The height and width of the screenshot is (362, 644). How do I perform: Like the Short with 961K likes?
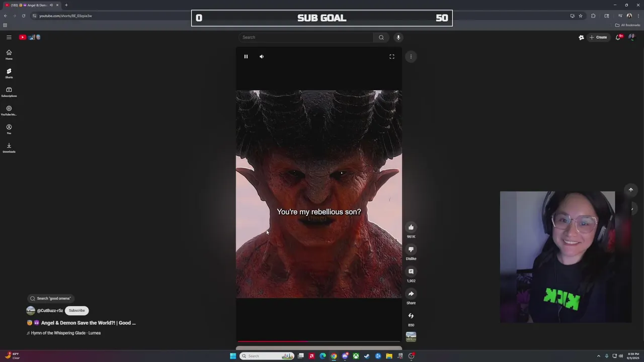click(x=411, y=227)
